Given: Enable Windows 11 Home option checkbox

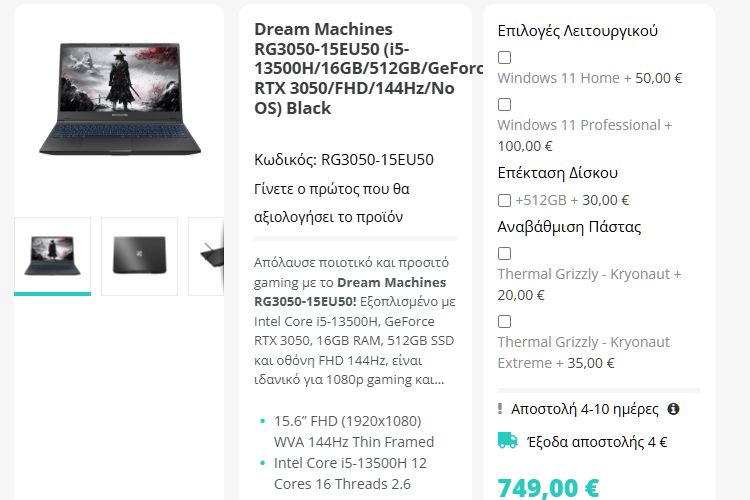Looking at the screenshot, I should click(504, 57).
